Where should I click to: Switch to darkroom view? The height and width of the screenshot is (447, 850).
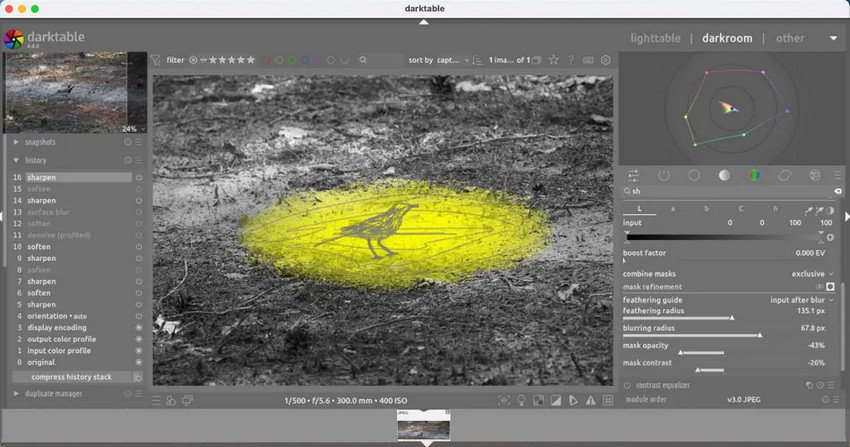727,38
